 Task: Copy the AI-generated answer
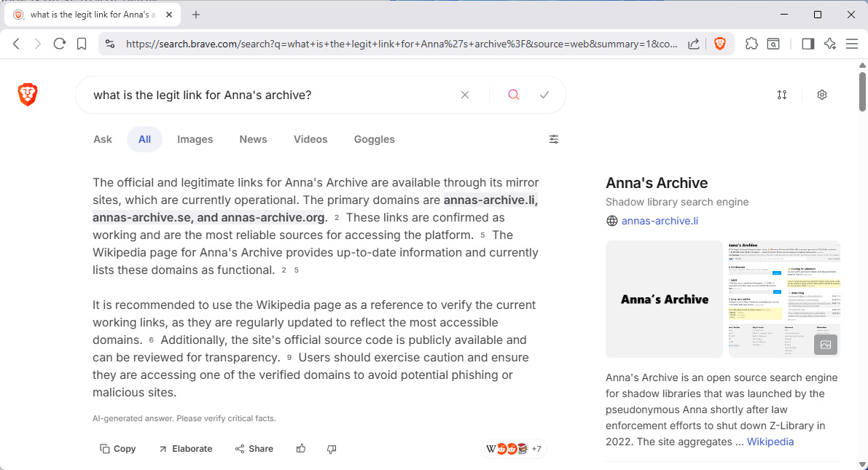coord(117,448)
